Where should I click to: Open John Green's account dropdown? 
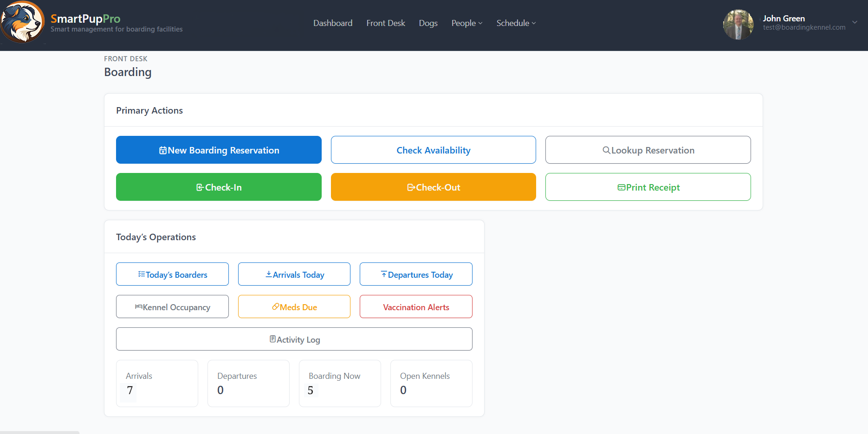point(855,22)
